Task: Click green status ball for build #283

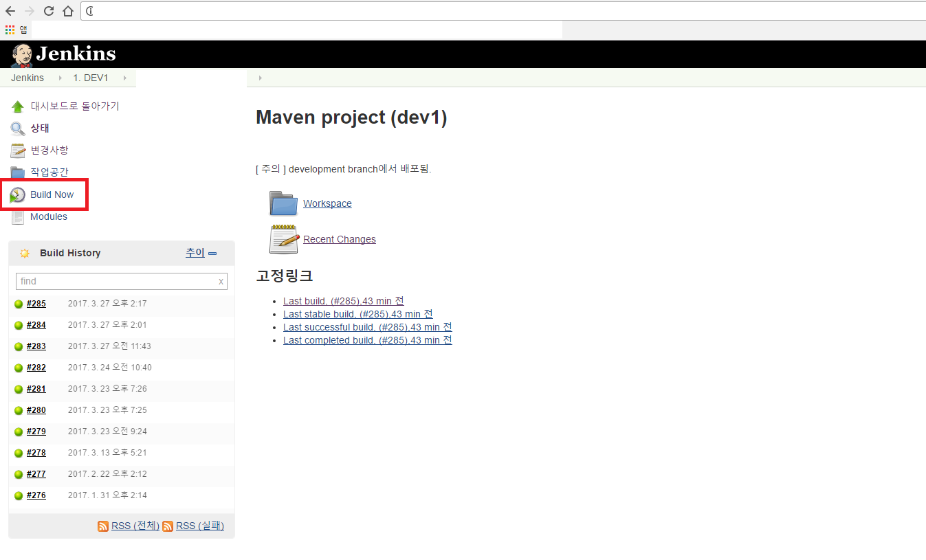Action: coord(19,347)
